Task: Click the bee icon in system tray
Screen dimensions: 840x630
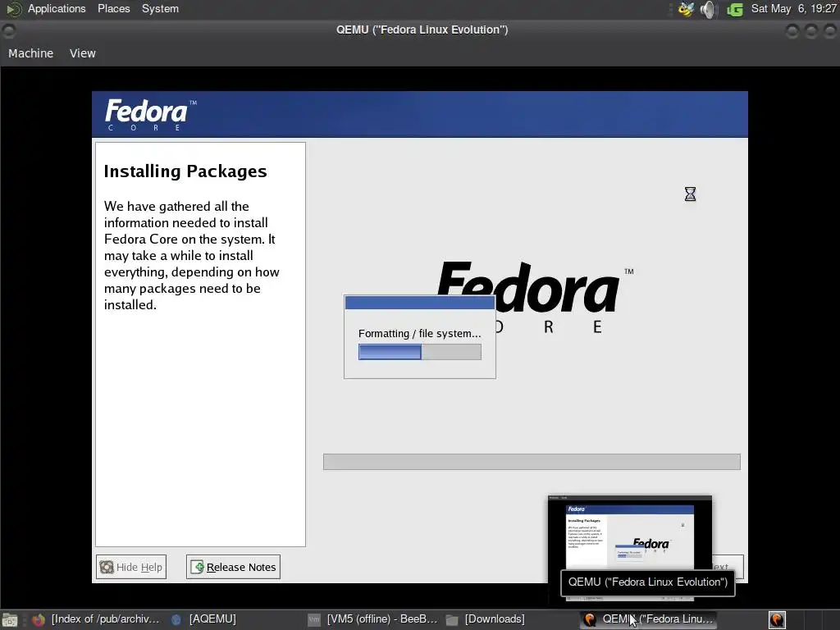Action: [686, 9]
